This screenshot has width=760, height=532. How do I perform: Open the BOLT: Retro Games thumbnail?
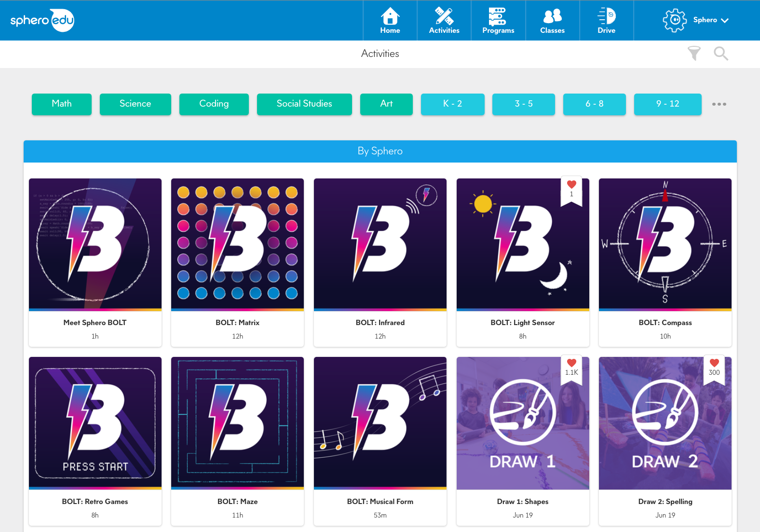pos(95,423)
